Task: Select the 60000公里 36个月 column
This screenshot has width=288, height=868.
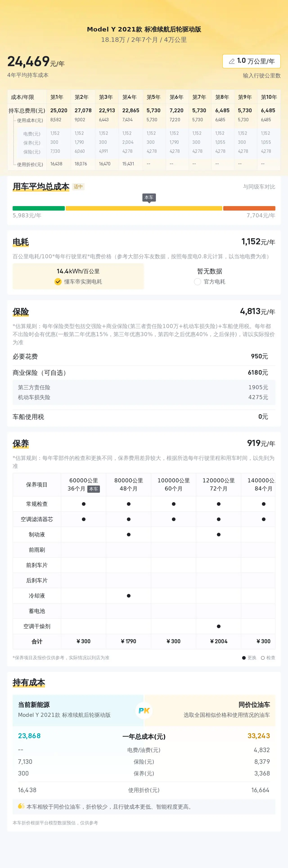Action: [x=83, y=485]
